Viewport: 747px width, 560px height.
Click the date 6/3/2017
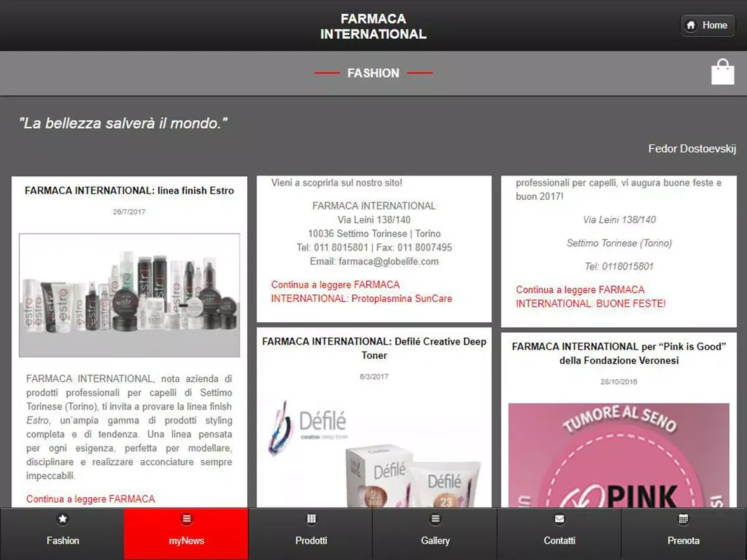(x=374, y=377)
